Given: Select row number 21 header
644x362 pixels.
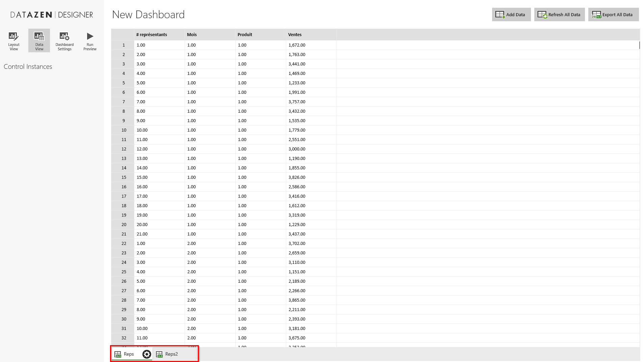Looking at the screenshot, I should pyautogui.click(x=124, y=234).
